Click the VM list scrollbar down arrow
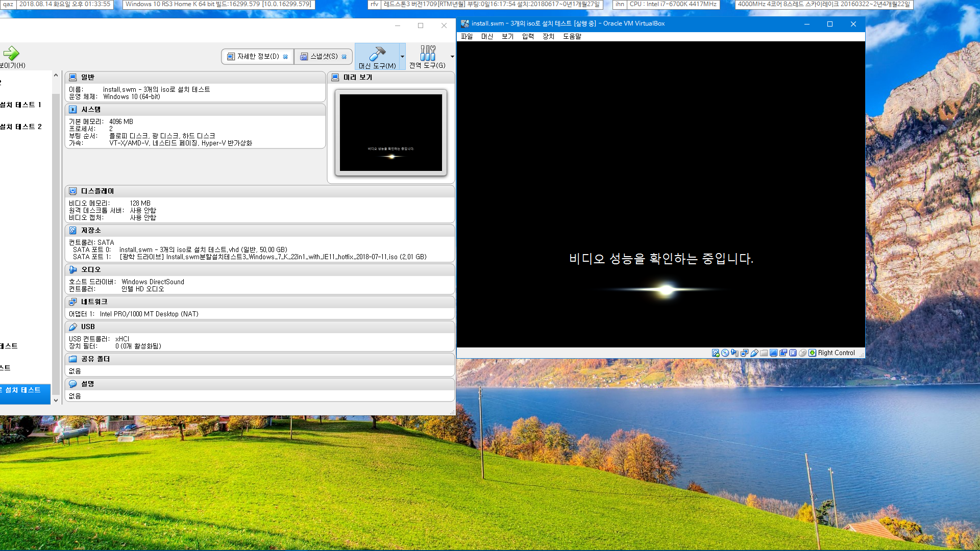Viewport: 980px width, 551px height. tap(56, 400)
